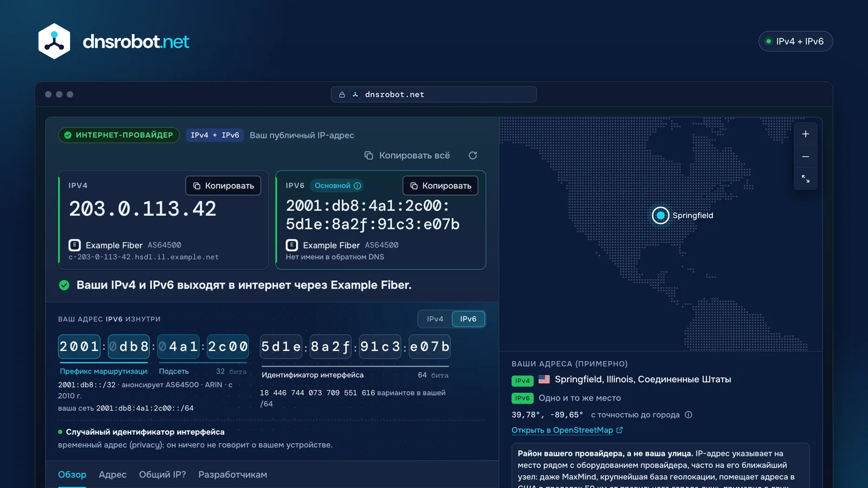The height and width of the screenshot is (488, 868).
Task: Open the Разработчикам tab
Action: 233,474
